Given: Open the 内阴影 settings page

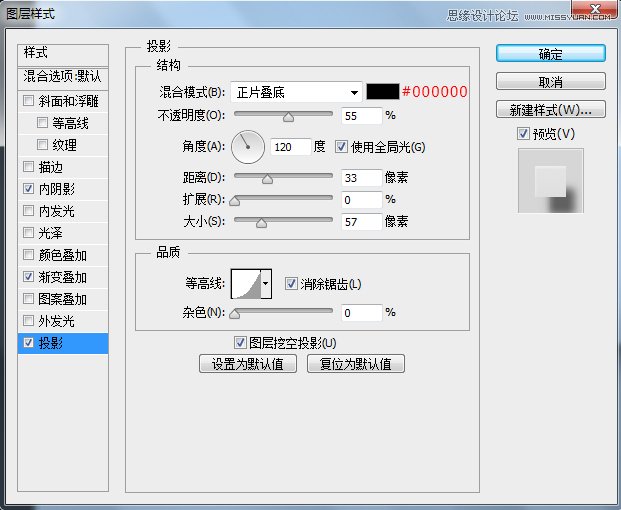Looking at the screenshot, I should [x=57, y=189].
